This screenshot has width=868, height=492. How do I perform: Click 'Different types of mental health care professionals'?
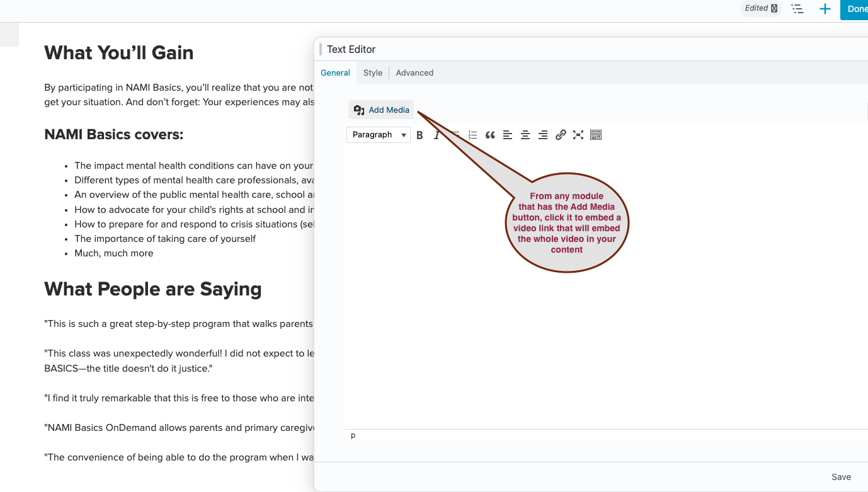click(x=194, y=180)
